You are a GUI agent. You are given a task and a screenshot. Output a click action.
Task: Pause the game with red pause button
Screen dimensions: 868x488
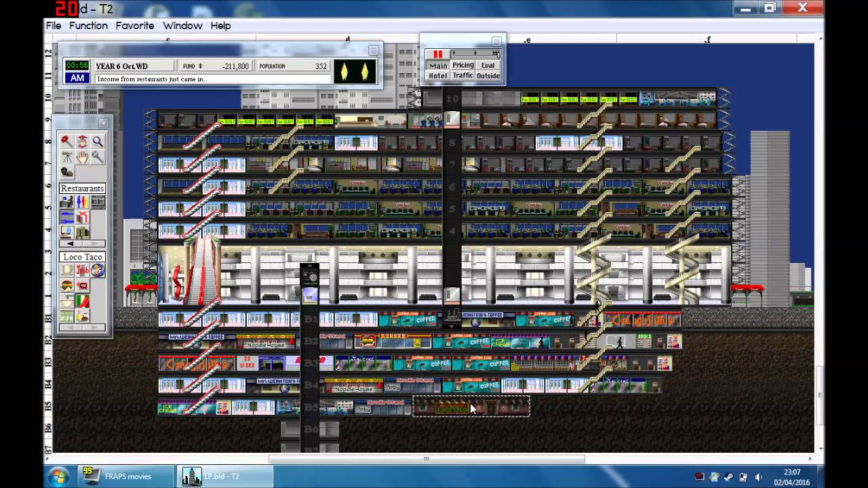coord(438,54)
